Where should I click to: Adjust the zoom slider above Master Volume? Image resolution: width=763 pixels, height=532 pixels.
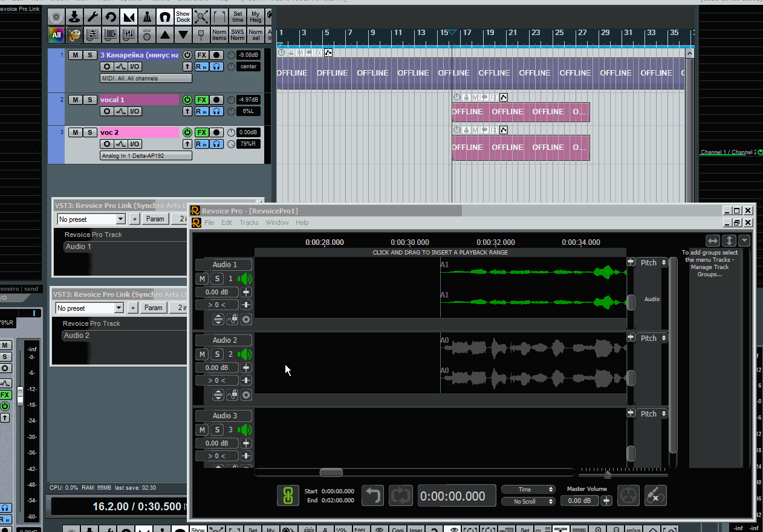click(608, 475)
